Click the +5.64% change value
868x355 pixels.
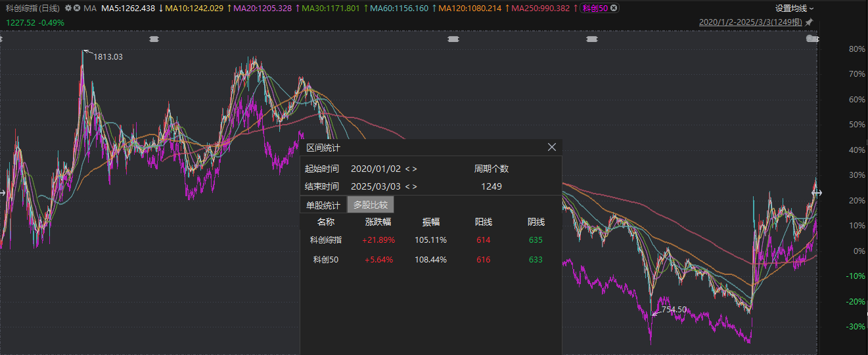378,259
